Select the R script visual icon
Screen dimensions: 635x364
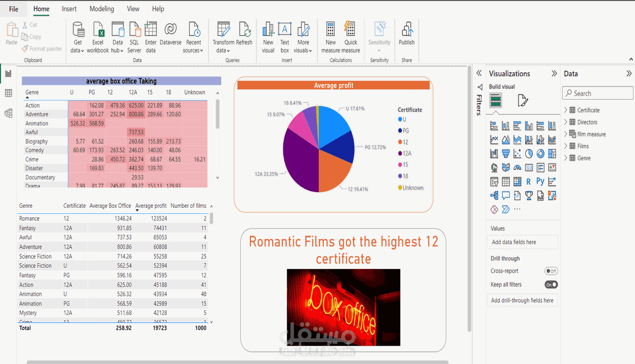pyautogui.click(x=529, y=181)
